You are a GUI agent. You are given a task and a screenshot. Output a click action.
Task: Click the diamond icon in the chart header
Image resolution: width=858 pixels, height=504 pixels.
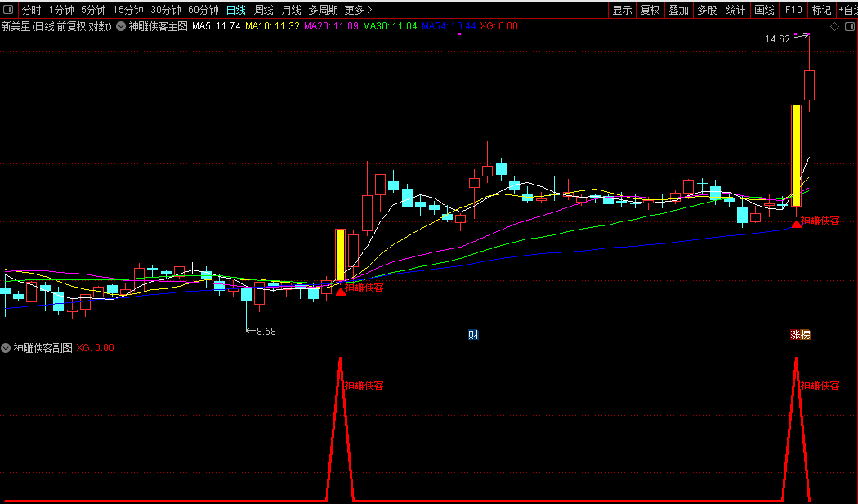pyautogui.click(x=834, y=26)
